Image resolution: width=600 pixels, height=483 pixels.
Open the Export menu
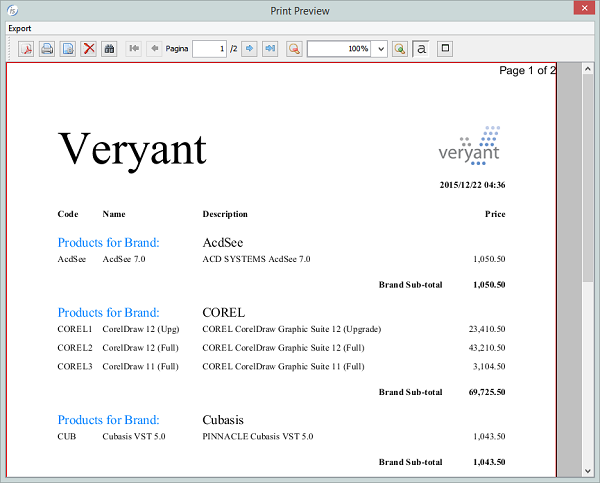pyautogui.click(x=20, y=28)
